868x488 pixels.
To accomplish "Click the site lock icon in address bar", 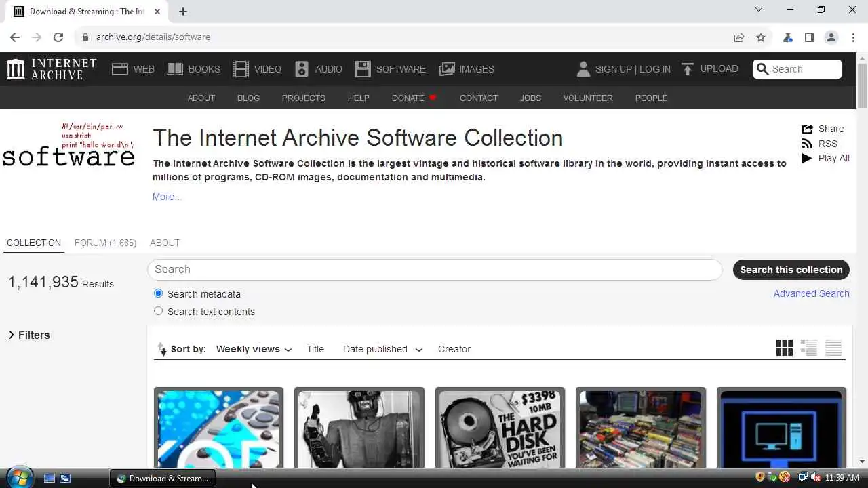I will [x=85, y=37].
